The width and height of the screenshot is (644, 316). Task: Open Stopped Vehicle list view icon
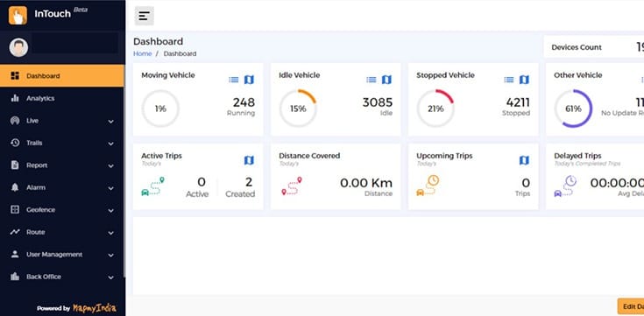pyautogui.click(x=509, y=80)
